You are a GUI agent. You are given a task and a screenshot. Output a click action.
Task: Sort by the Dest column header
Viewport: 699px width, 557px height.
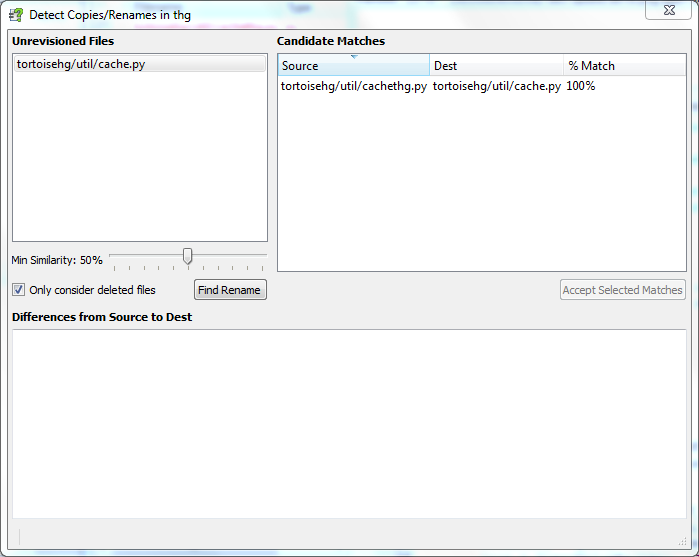click(496, 66)
